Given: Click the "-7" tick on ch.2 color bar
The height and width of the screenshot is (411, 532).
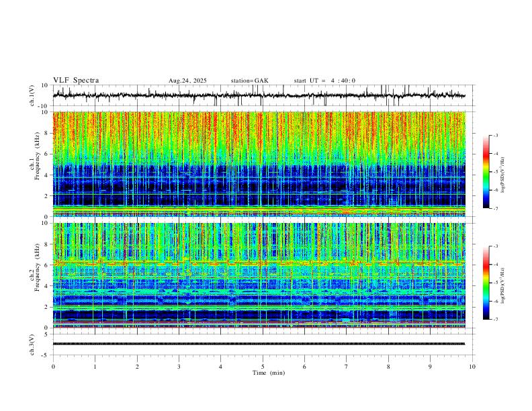Looking at the screenshot, I should [x=495, y=320].
